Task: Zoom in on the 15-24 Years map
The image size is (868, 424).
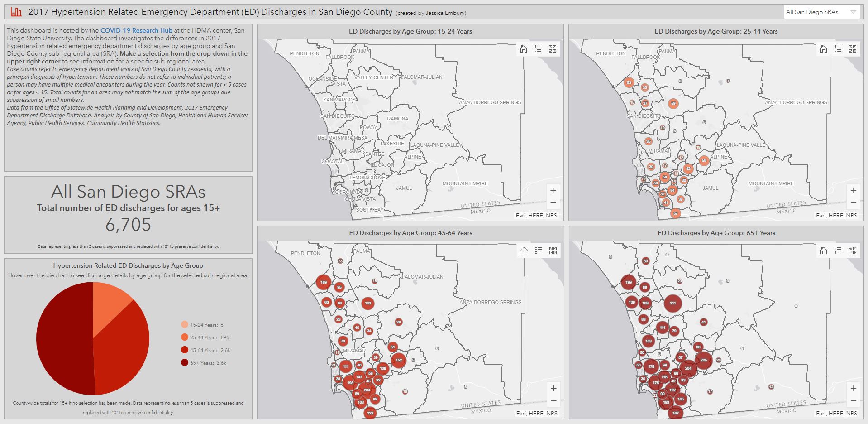Action: pyautogui.click(x=553, y=190)
